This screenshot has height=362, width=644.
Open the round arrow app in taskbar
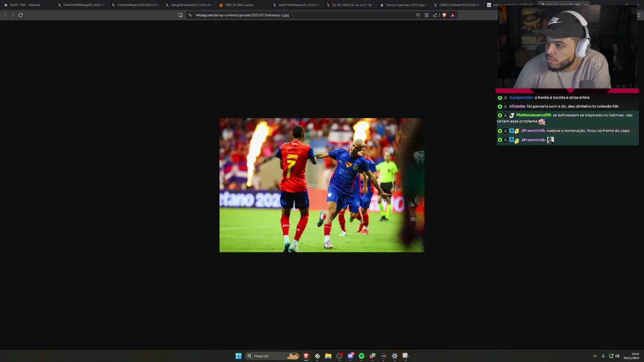(383, 356)
